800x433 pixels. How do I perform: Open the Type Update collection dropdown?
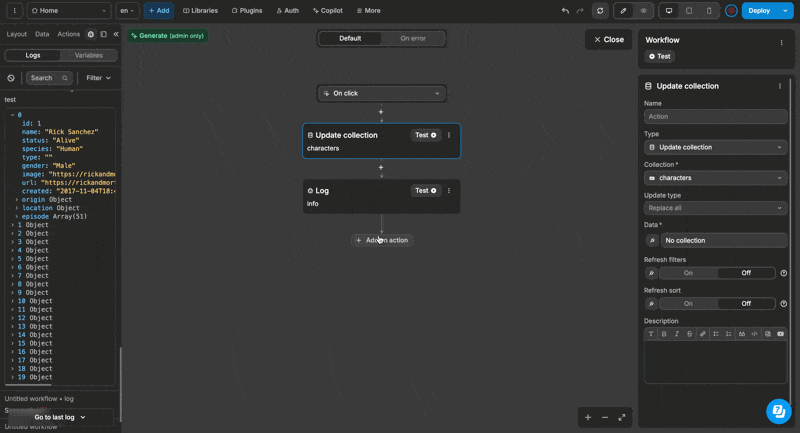715,147
